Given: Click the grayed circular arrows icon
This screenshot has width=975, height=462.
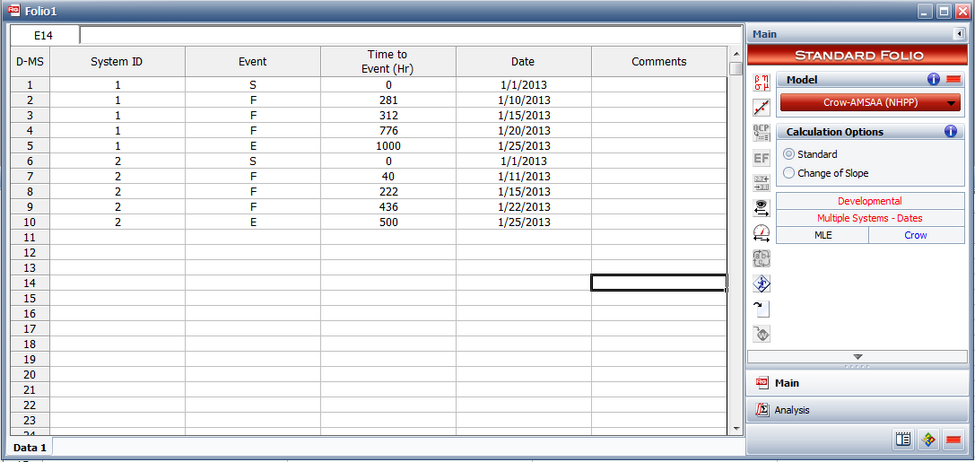Looking at the screenshot, I should coord(761,258).
